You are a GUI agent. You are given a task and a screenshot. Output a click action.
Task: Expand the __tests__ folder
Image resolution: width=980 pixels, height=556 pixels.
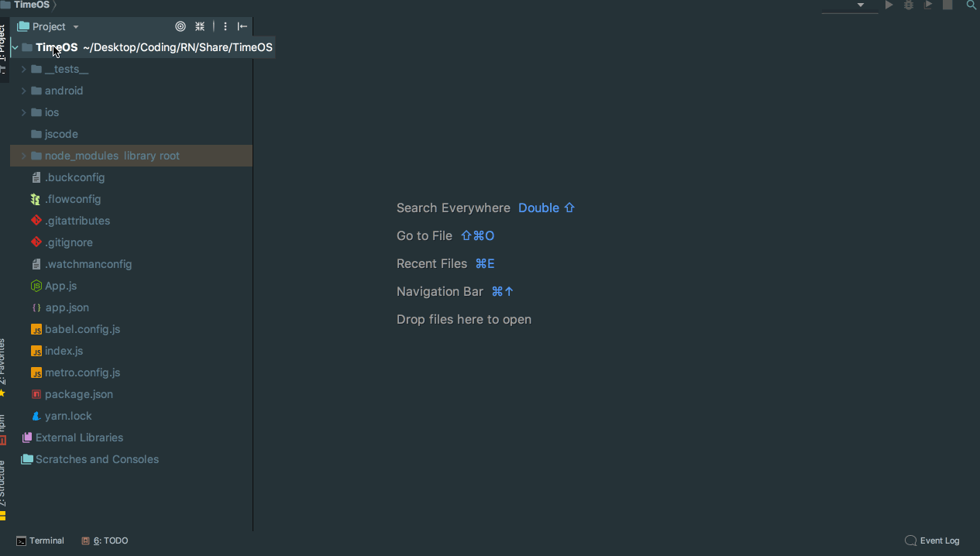coord(23,69)
